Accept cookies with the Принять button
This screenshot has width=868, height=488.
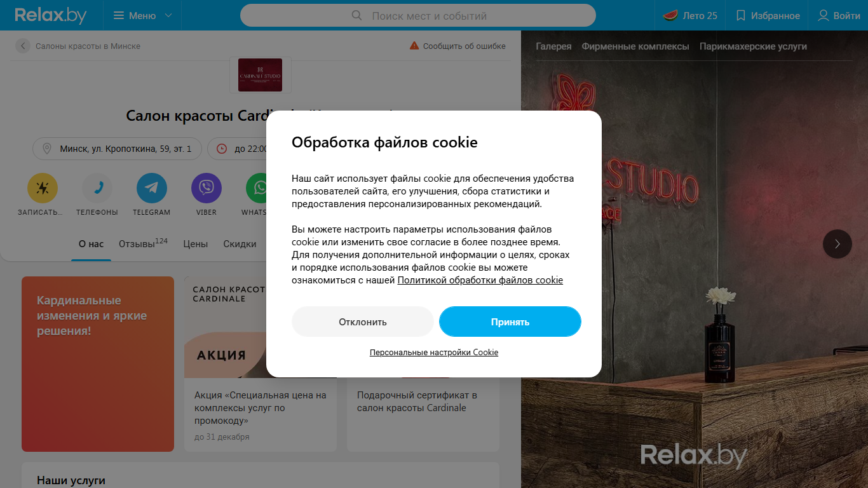click(x=510, y=322)
